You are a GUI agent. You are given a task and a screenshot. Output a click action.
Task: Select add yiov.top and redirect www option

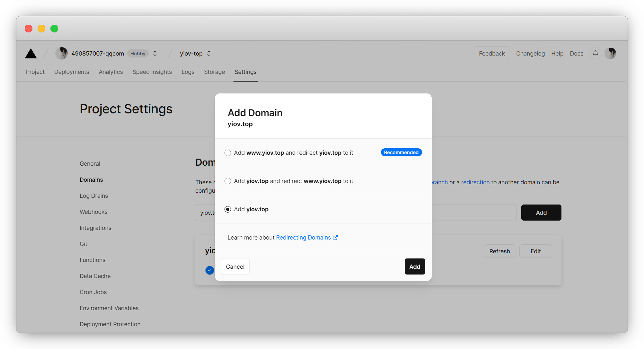(228, 181)
